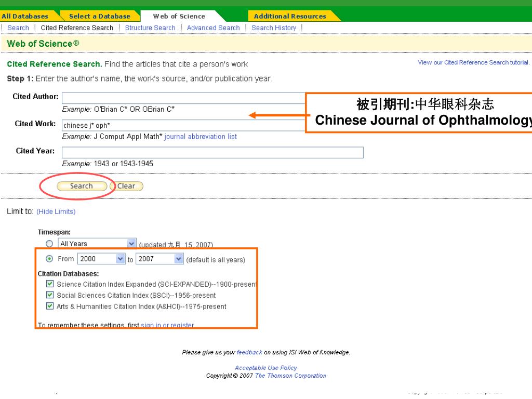532x399 pixels.
Task: Select the From year range radio button
Action: [49, 259]
